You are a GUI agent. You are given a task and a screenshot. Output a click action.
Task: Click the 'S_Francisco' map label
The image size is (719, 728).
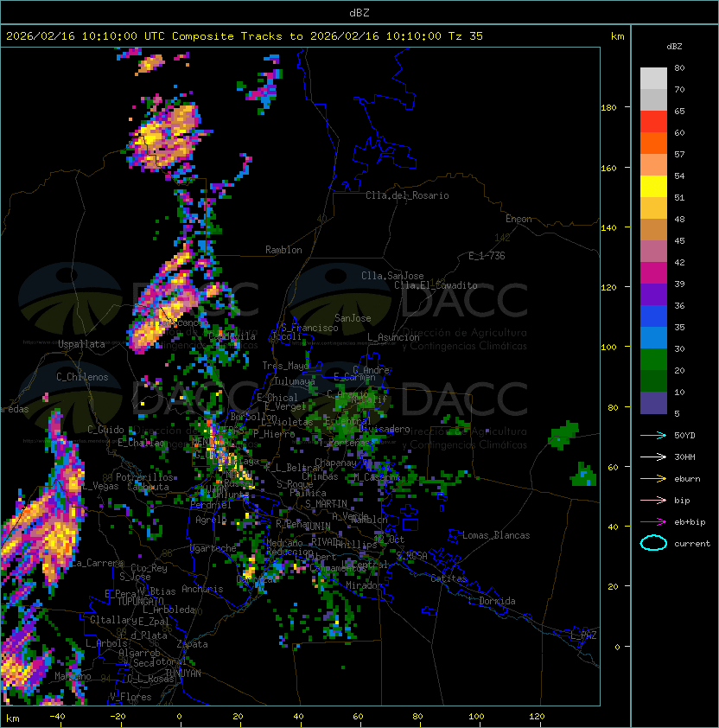pyautogui.click(x=309, y=328)
